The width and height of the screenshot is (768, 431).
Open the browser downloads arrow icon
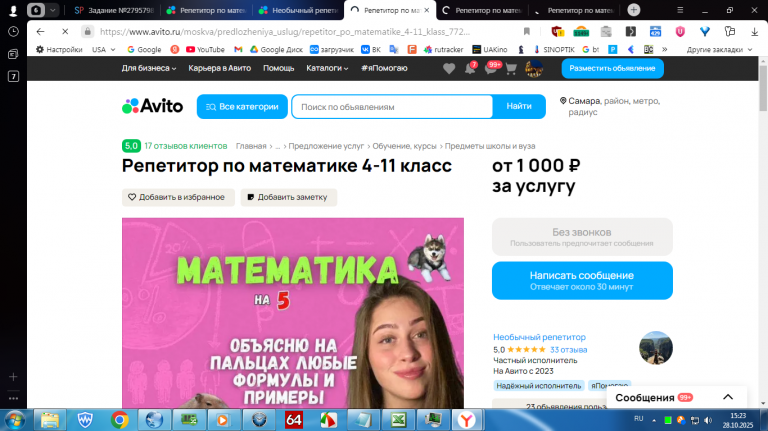(x=754, y=31)
